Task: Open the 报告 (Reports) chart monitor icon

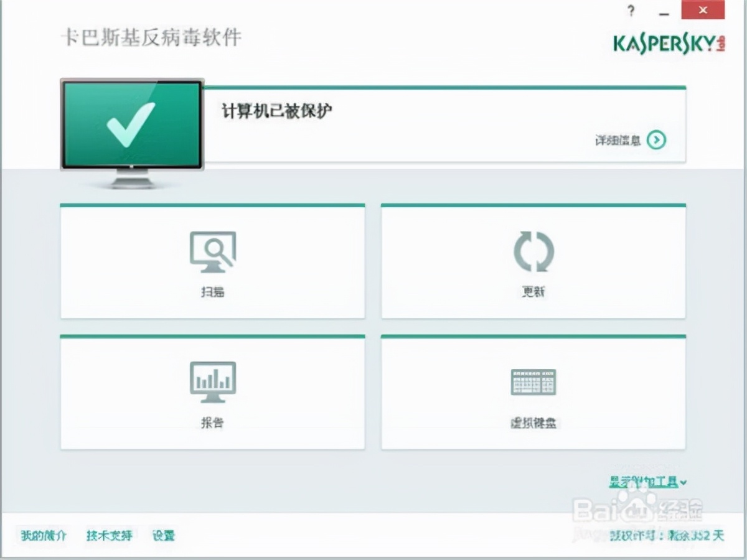Action: 213,381
